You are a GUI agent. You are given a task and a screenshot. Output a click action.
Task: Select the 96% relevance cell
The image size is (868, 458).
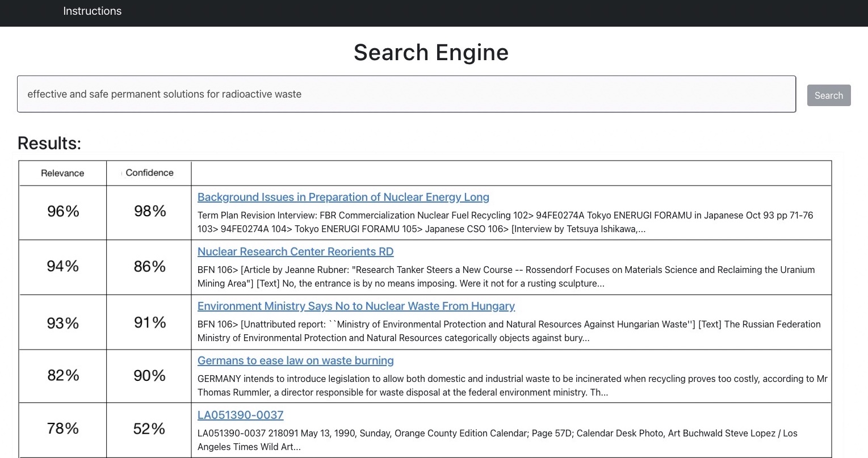(63, 212)
